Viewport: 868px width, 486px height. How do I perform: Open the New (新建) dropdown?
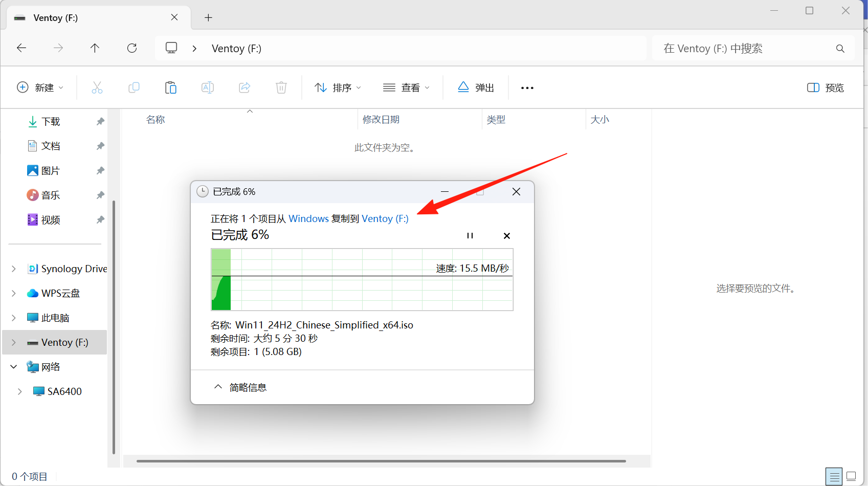tap(40, 87)
